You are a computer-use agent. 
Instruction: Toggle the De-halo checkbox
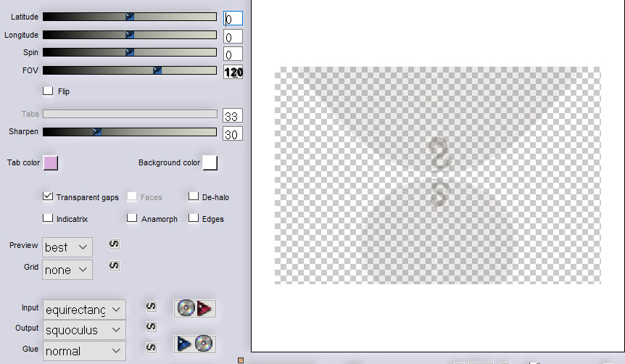coord(194,197)
